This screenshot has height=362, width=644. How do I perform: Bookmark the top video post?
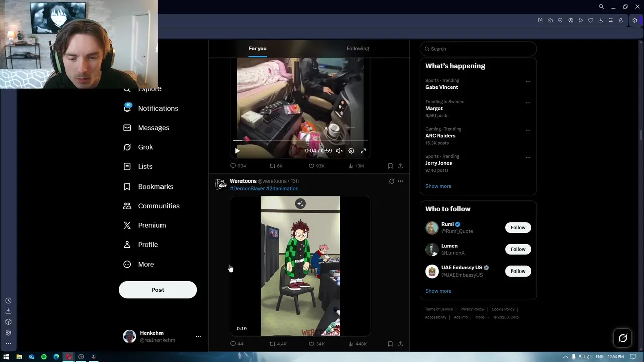pos(390,166)
